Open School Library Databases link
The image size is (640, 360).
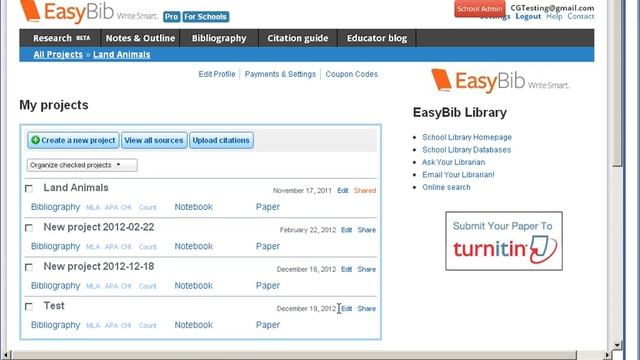click(467, 150)
